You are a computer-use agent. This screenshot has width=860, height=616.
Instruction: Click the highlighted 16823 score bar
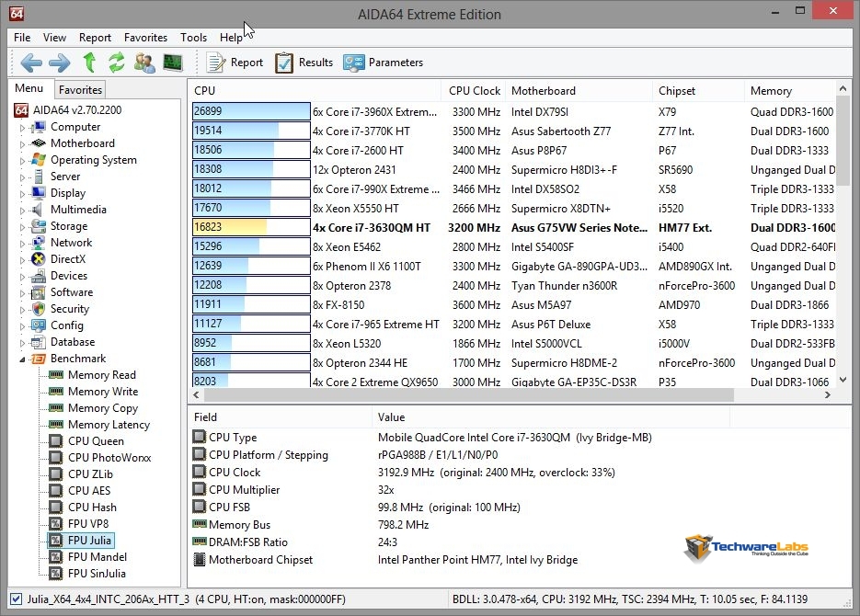[x=251, y=227]
